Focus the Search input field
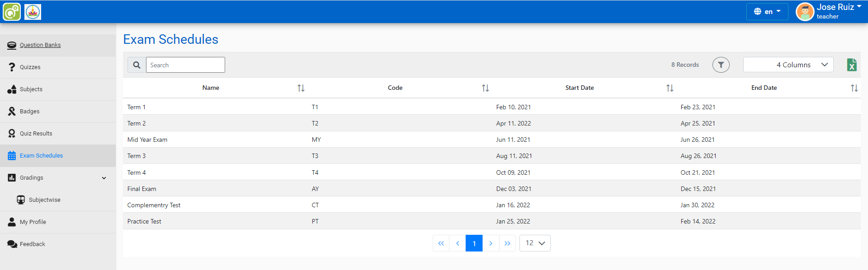 pyautogui.click(x=185, y=65)
